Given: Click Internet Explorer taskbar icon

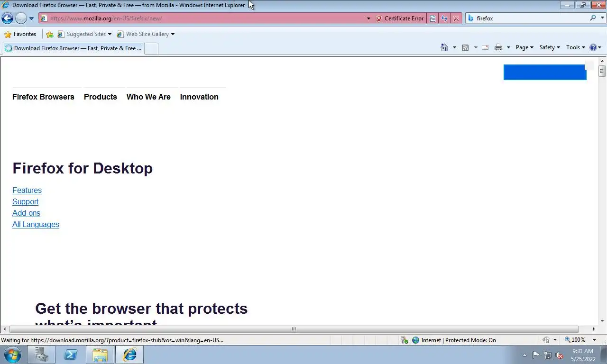Looking at the screenshot, I should 129,355.
